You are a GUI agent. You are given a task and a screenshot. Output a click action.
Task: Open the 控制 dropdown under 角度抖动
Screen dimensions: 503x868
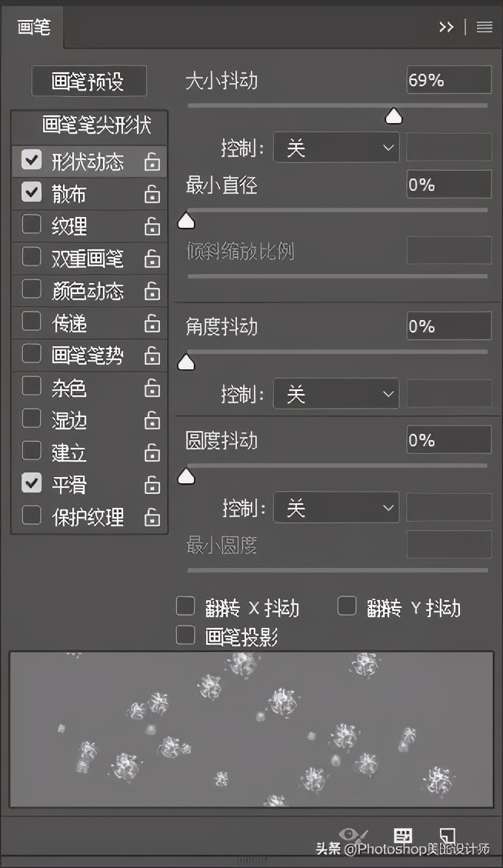tap(336, 393)
